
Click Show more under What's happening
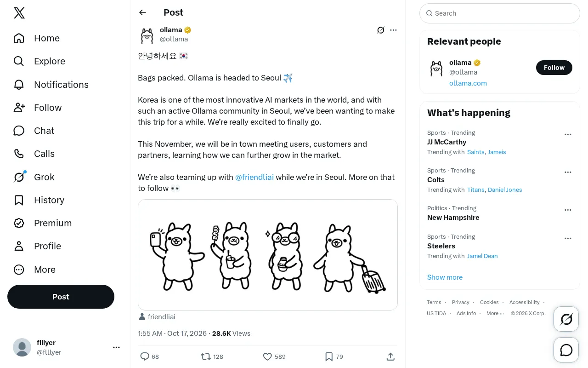[x=445, y=277]
